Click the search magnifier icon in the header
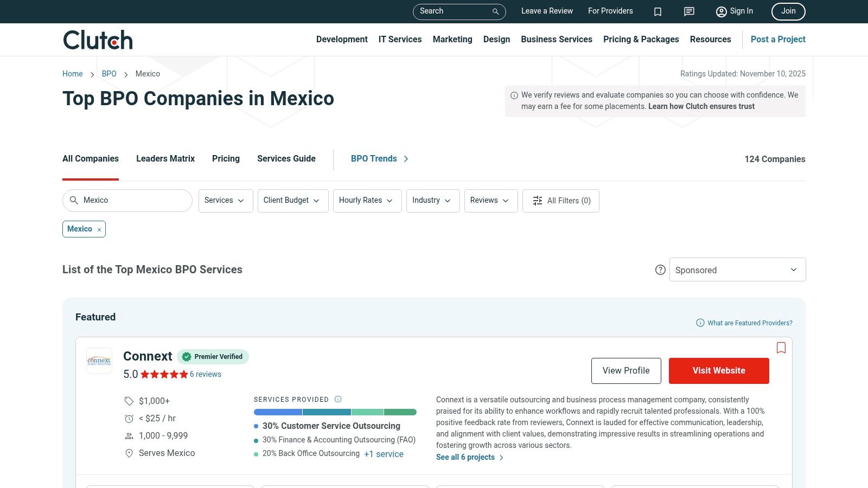This screenshot has height=488, width=868. (x=494, y=11)
